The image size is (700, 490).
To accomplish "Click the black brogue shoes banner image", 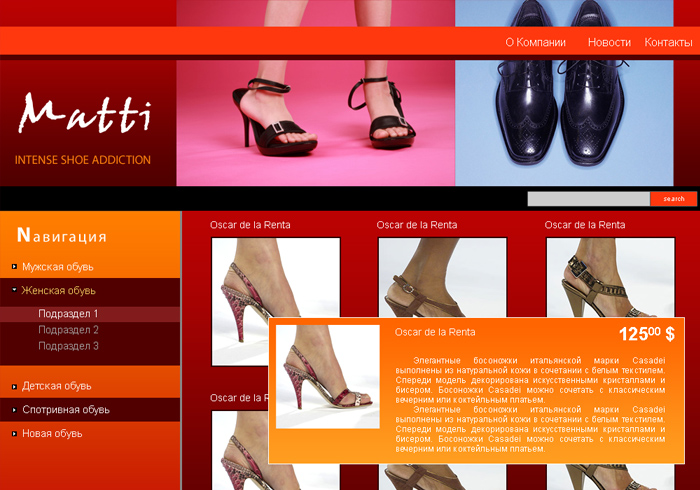I will point(564,123).
